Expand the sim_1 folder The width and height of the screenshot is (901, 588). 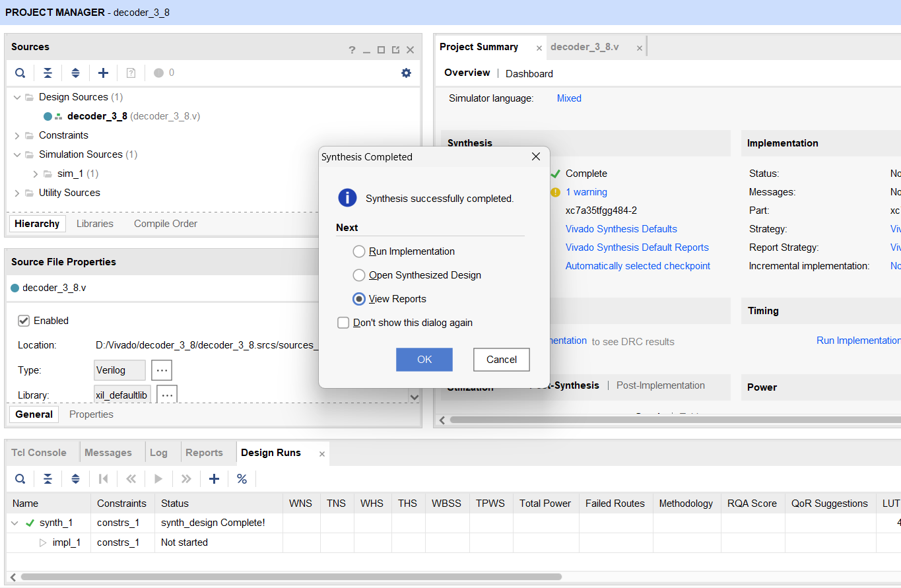36,174
